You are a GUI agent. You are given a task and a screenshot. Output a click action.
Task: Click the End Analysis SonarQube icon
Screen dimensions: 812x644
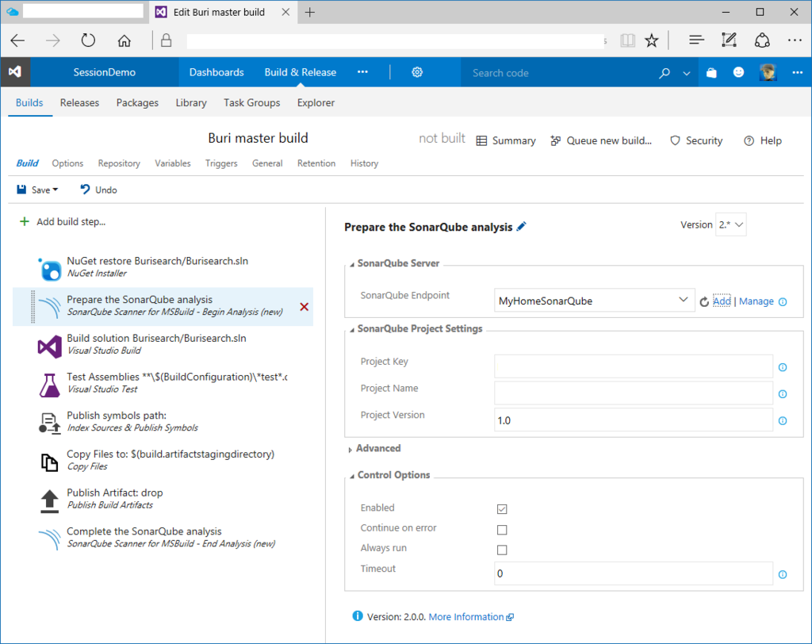pos(50,539)
